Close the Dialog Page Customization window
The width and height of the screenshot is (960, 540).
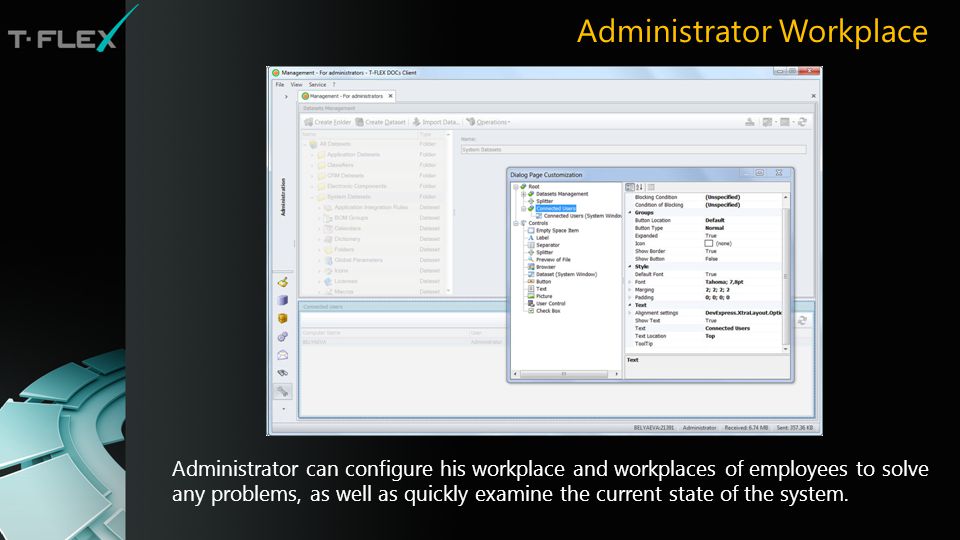point(779,173)
